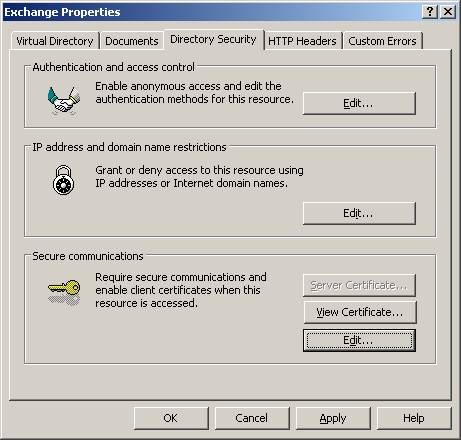The height and width of the screenshot is (440, 461).
Task: Select the Directory Security tab
Action: click(213, 39)
